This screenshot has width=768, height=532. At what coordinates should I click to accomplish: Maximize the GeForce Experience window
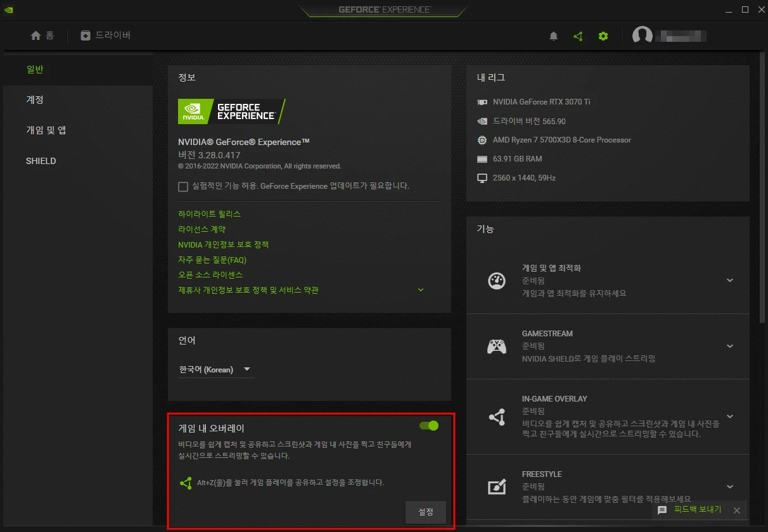point(745,9)
